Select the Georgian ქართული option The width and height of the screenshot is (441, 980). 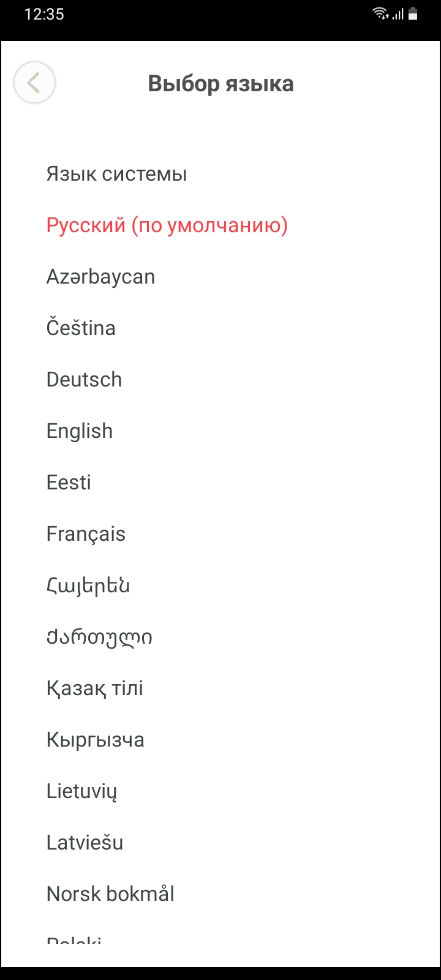99,637
